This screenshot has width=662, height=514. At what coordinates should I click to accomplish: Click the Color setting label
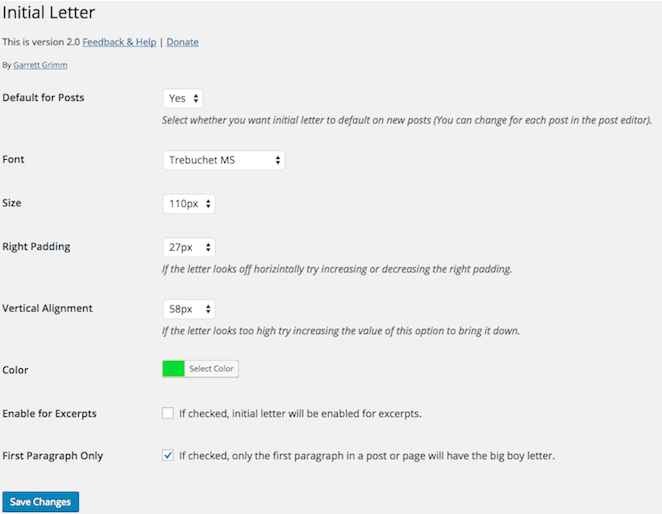16,370
